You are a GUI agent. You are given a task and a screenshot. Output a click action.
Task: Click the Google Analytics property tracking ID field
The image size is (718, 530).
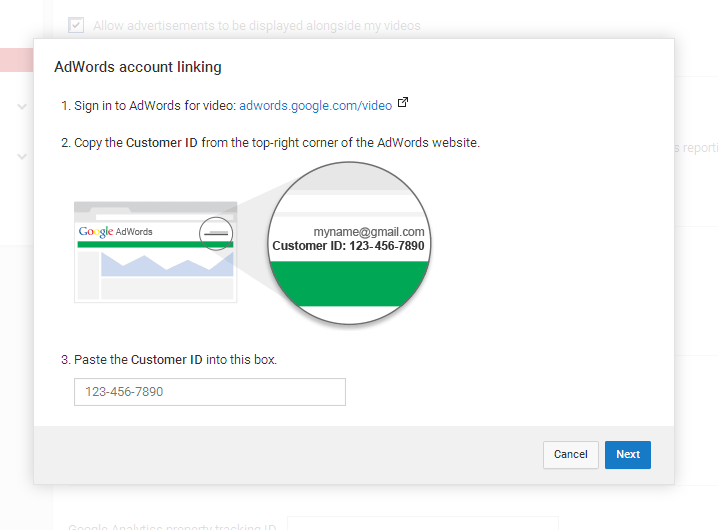click(423, 524)
